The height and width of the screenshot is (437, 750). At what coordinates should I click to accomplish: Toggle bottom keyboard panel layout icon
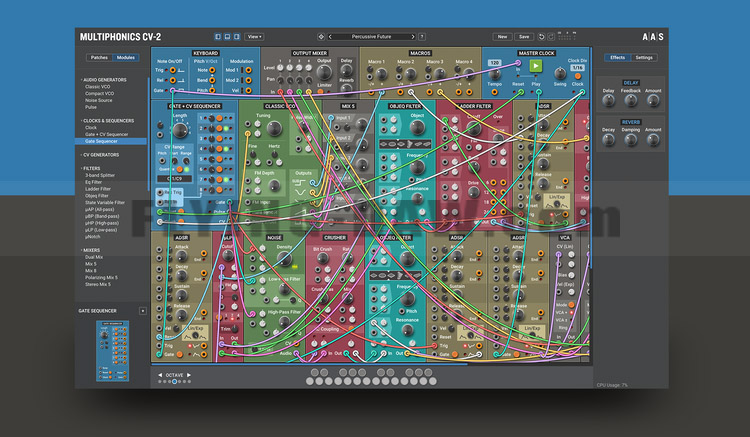(x=227, y=37)
